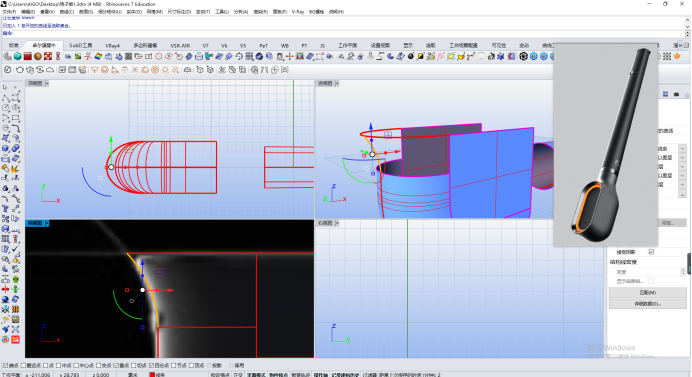Enable the 切点 Tangent osnap checkbox

[133, 366]
